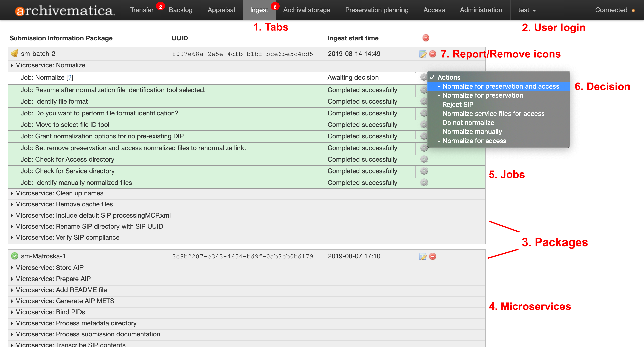Click the report icon for sm-batch-2

pyautogui.click(x=422, y=54)
